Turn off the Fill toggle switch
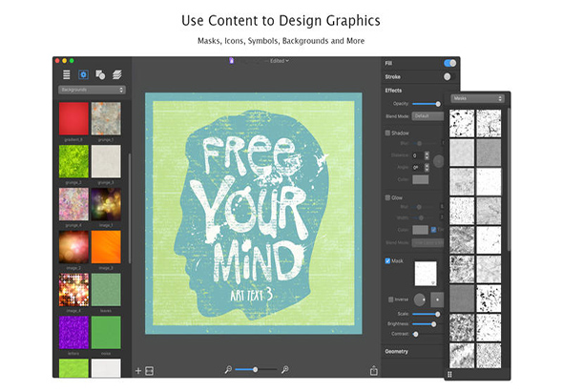This screenshot has height=392, width=563. coord(449,63)
